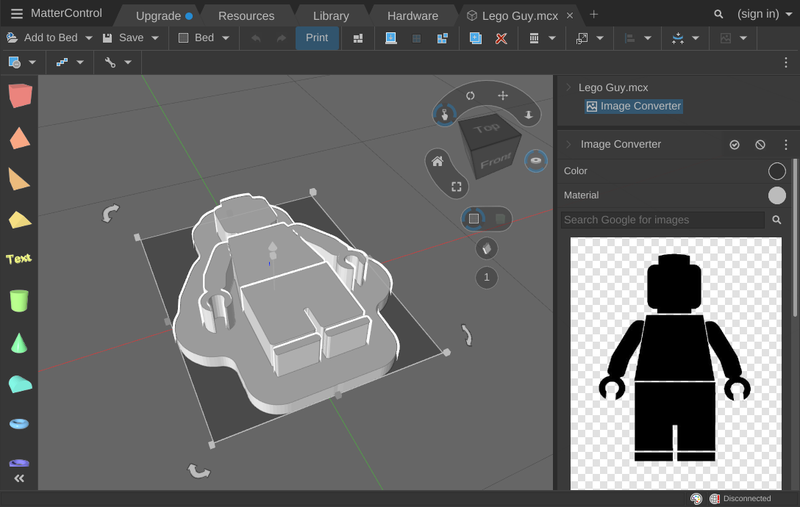Click the arrange all parts icon
This screenshot has width=800, height=507.
[358, 38]
